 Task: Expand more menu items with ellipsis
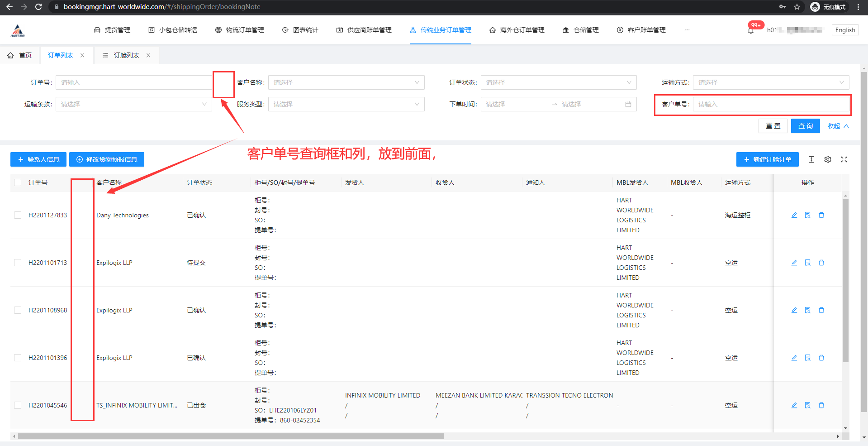click(687, 30)
